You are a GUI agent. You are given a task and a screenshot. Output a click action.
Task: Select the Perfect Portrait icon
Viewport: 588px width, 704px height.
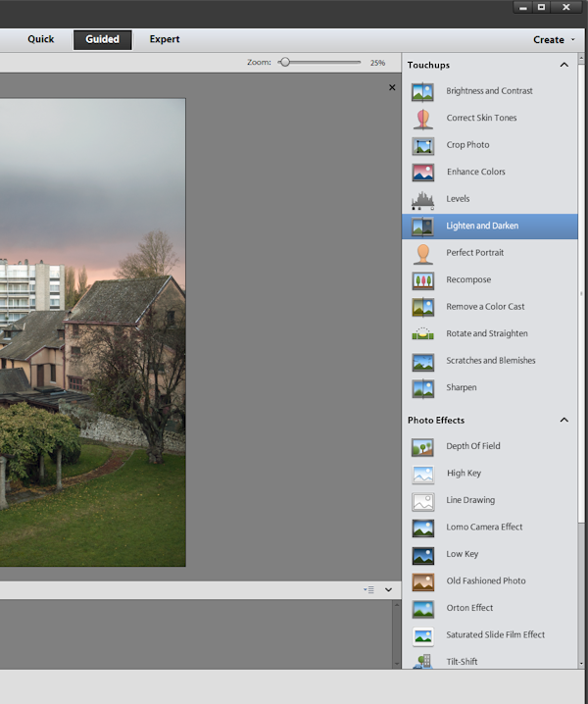422,254
